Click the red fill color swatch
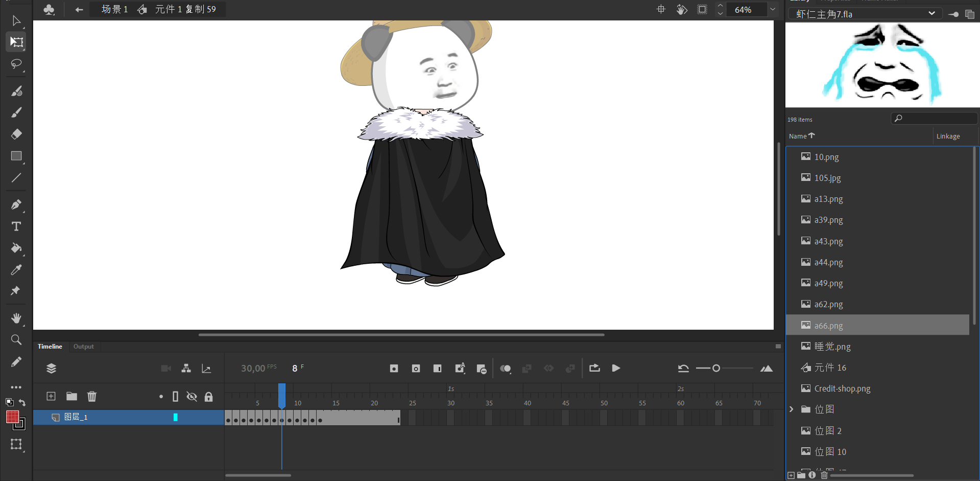The width and height of the screenshot is (980, 481). (12, 417)
